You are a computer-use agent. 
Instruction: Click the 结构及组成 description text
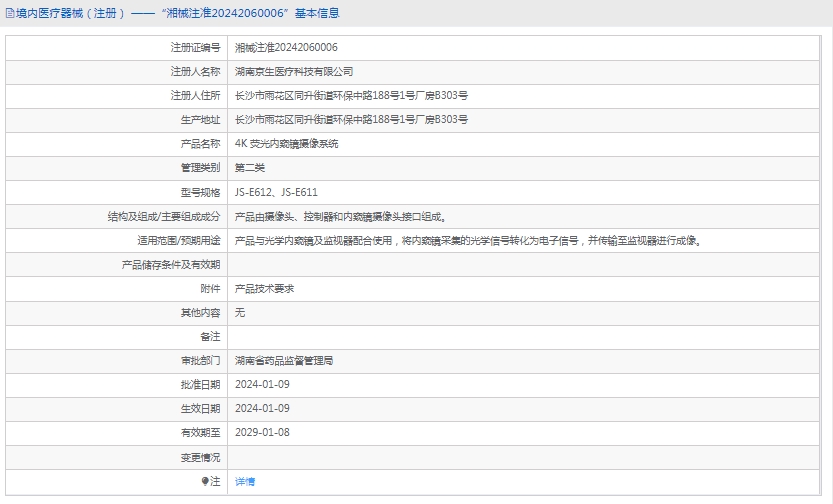pos(340,216)
